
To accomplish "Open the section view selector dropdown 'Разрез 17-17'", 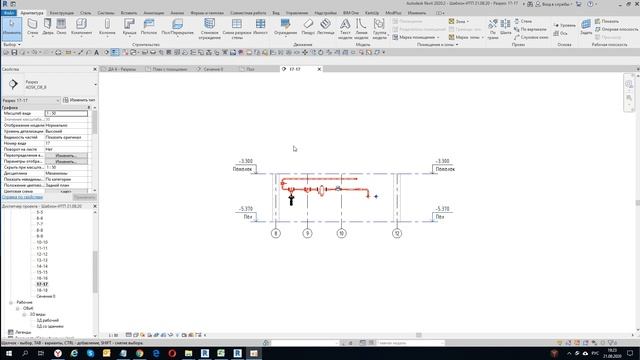I will [31, 100].
